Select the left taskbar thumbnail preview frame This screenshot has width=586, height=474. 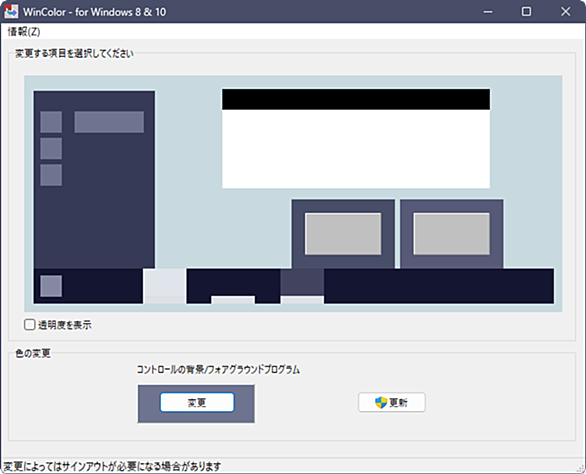pos(343,234)
